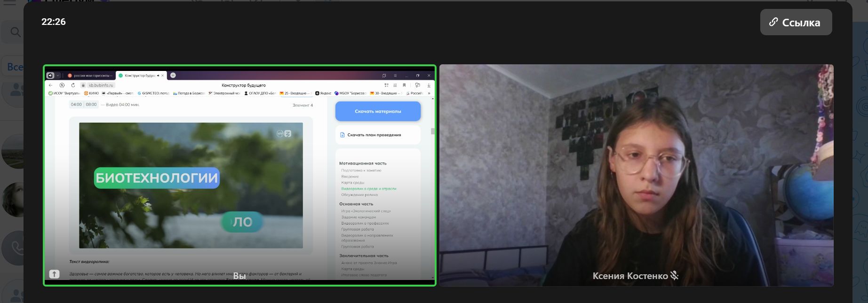Select the 08:00 time marker
Image resolution: width=868 pixels, height=303 pixels.
tap(91, 104)
